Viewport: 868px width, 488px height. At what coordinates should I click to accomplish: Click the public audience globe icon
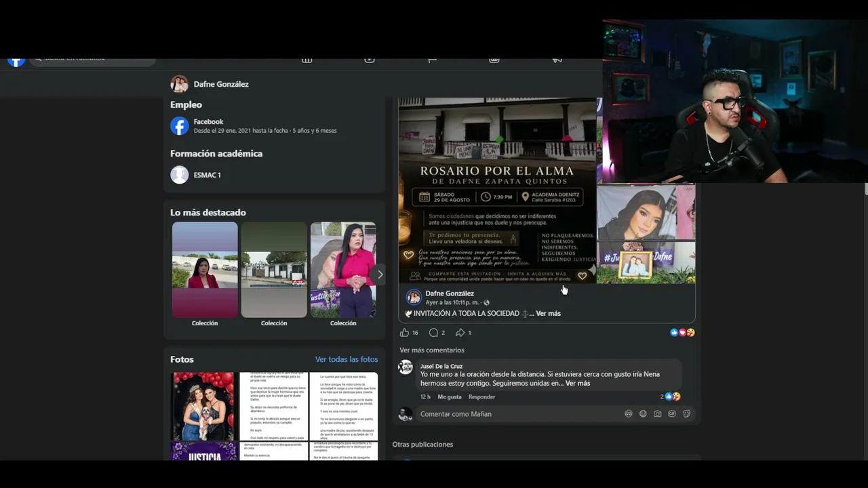(487, 303)
